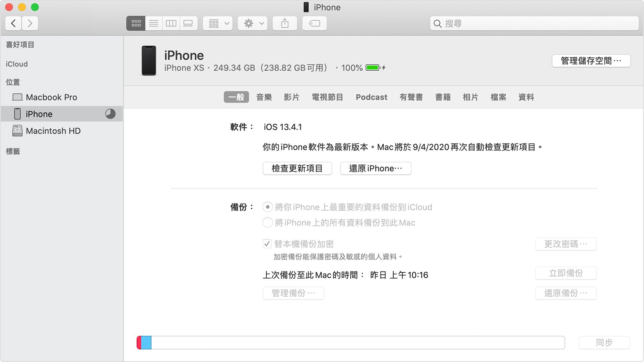Viewport: 644px width, 362px height.
Task: Select backup all data to this Mac
Action: point(268,223)
